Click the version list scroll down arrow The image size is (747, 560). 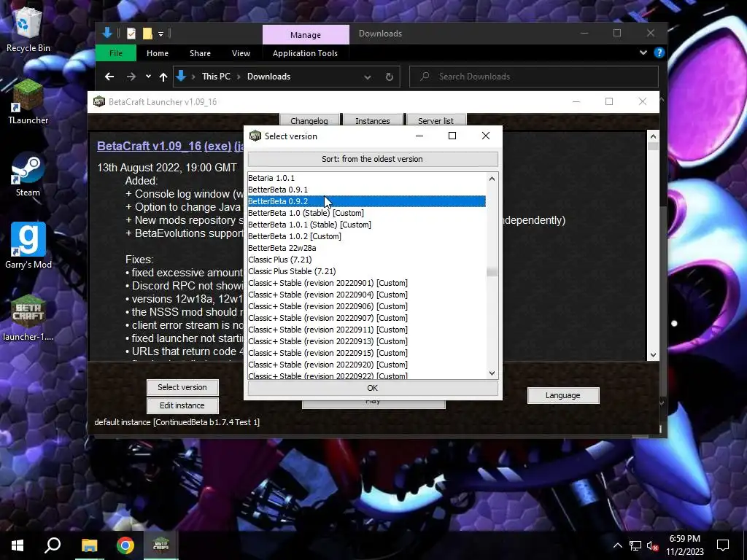click(x=492, y=373)
